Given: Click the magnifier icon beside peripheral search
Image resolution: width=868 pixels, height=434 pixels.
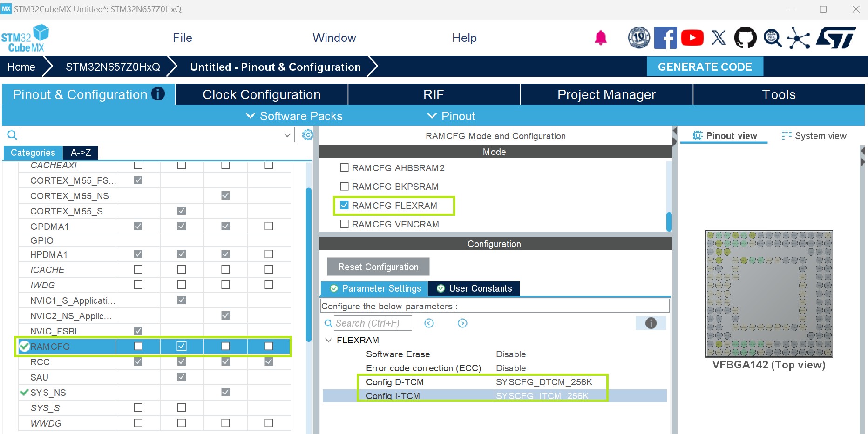Looking at the screenshot, I should click(x=12, y=135).
